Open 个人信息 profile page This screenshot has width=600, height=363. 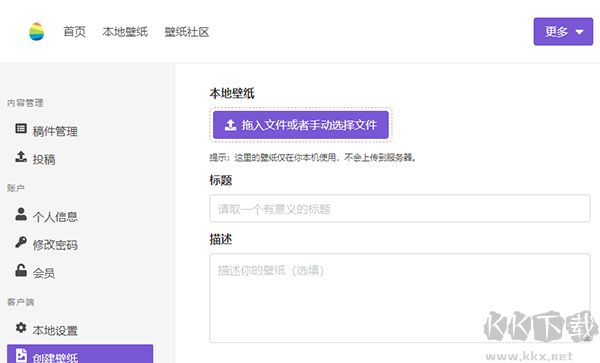pyautogui.click(x=55, y=217)
